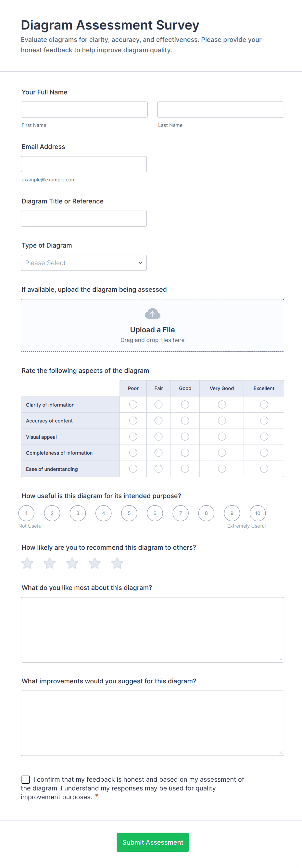Click the Submit Assessment button
The height and width of the screenshot is (868, 302).
(152, 842)
